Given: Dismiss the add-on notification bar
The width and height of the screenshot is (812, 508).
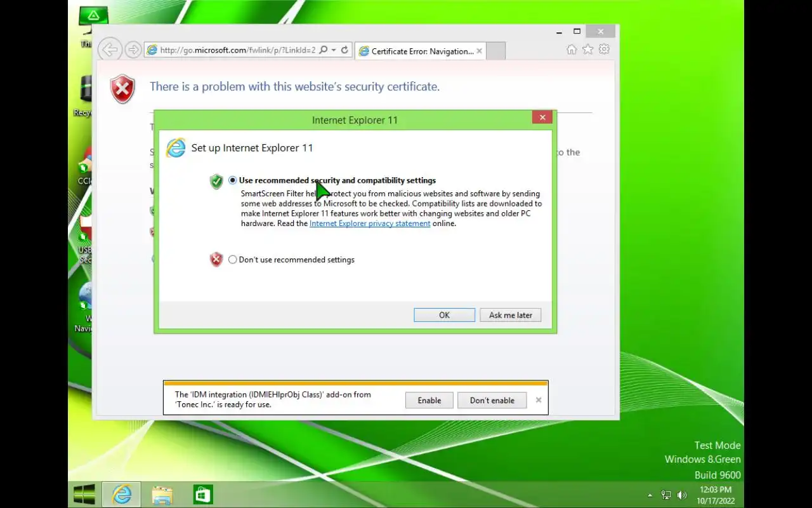Looking at the screenshot, I should pos(539,400).
